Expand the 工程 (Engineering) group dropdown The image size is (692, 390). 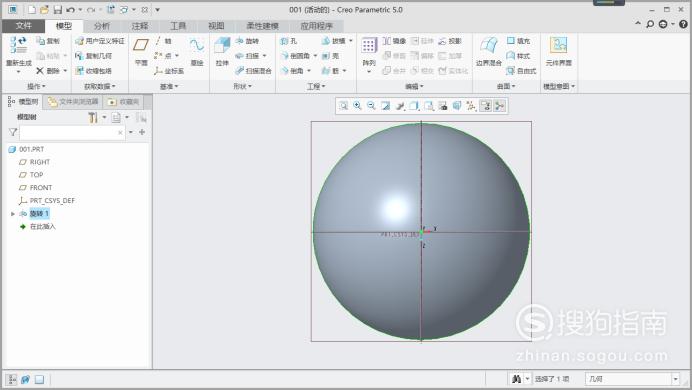click(316, 86)
